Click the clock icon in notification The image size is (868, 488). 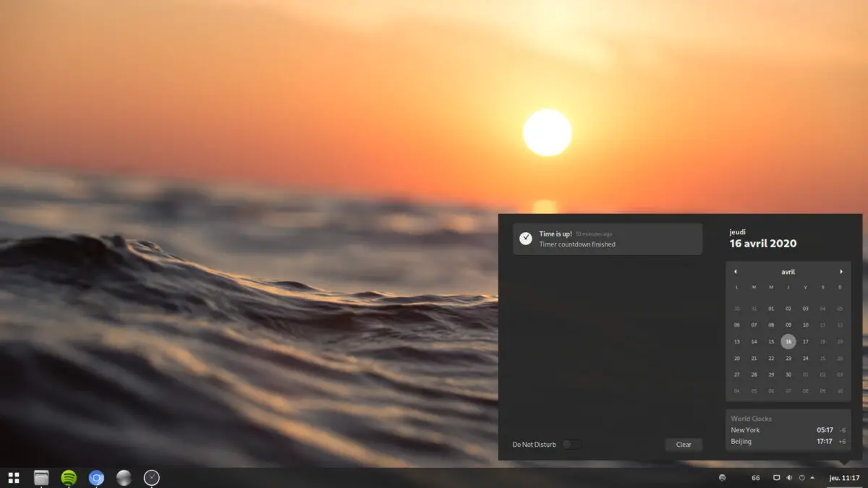pyautogui.click(x=526, y=239)
